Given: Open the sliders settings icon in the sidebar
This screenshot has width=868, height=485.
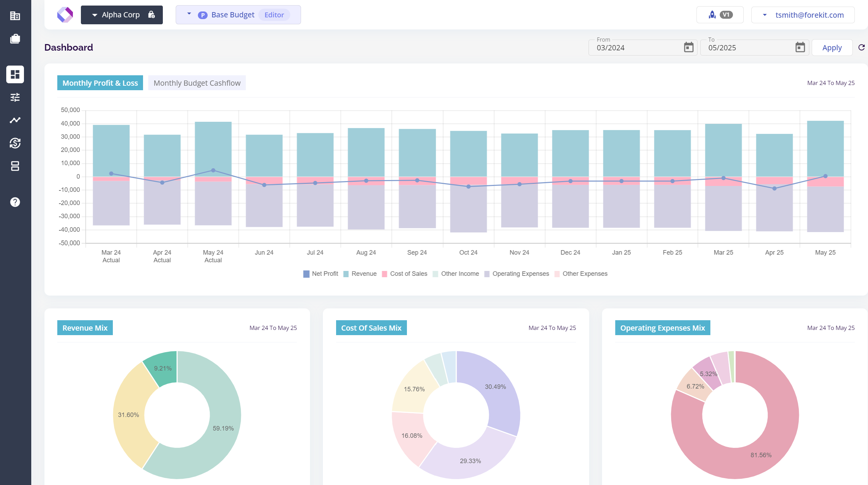Looking at the screenshot, I should pyautogui.click(x=15, y=97).
